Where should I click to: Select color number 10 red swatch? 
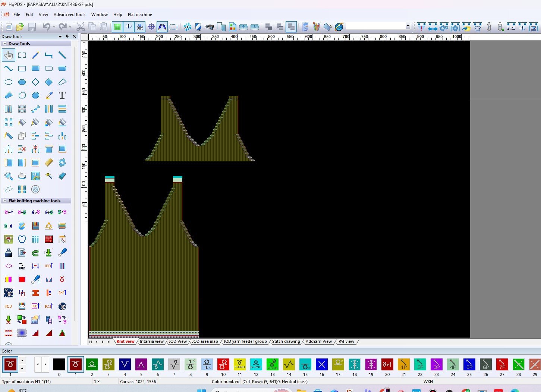[223, 364]
